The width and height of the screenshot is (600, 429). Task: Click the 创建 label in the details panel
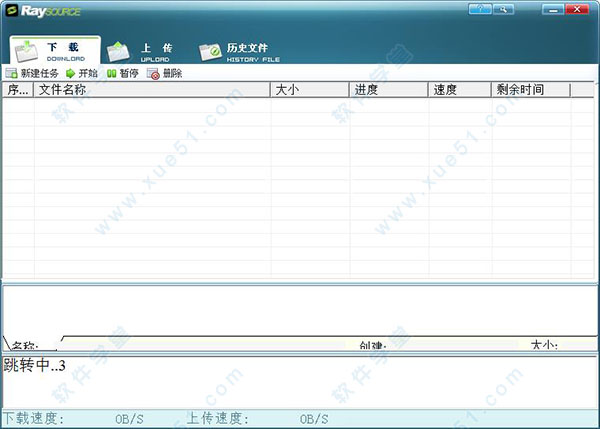tap(373, 346)
